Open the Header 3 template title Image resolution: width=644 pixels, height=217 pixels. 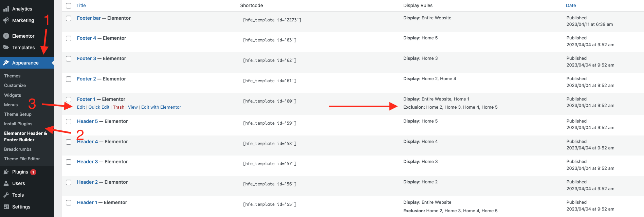[87, 162]
